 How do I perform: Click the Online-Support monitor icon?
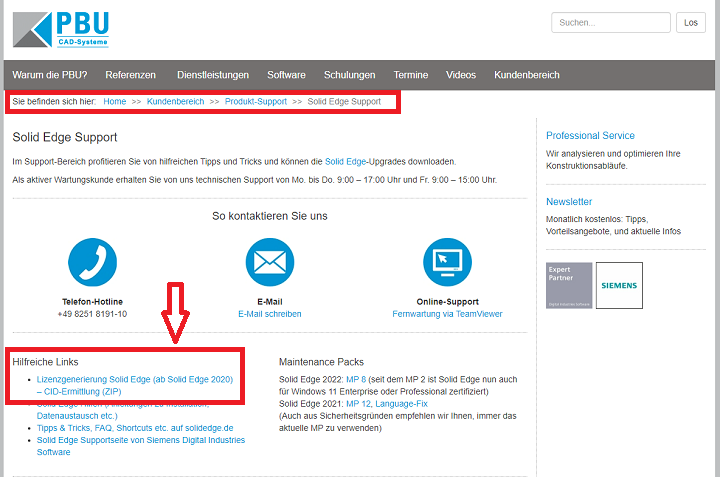(x=447, y=262)
